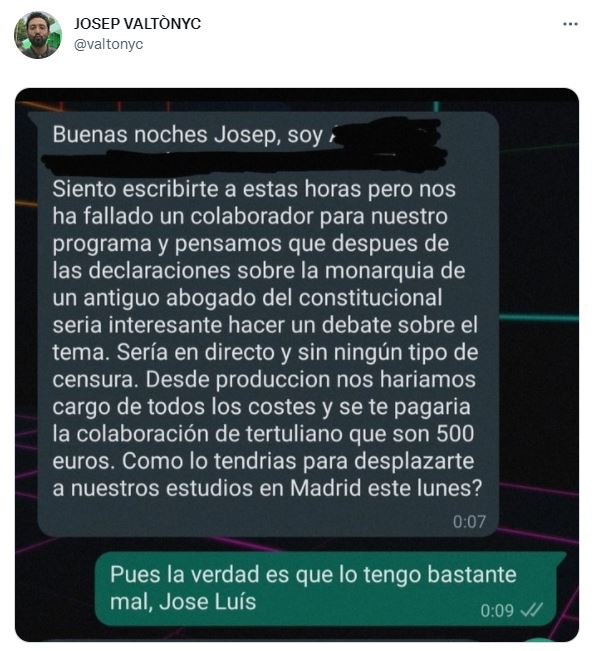Click the tail corner of the grey incoming bubble

pyautogui.click(x=32, y=116)
